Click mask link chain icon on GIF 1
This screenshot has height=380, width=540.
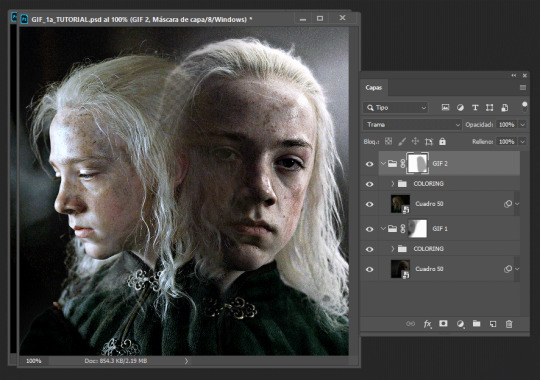pyautogui.click(x=403, y=228)
